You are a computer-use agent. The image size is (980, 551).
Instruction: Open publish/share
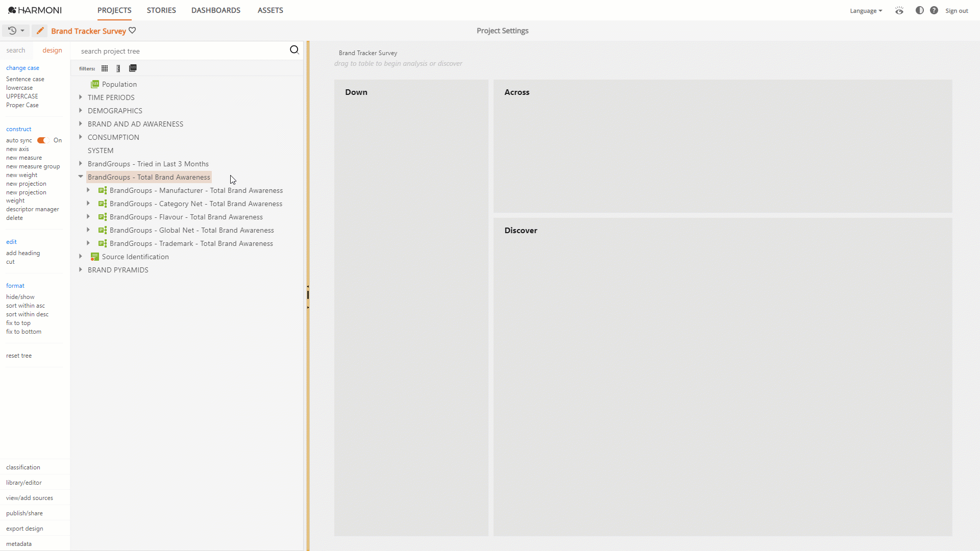click(x=24, y=513)
